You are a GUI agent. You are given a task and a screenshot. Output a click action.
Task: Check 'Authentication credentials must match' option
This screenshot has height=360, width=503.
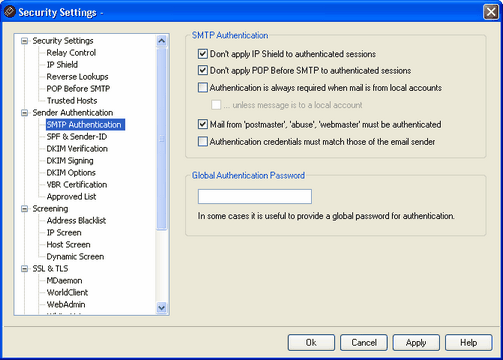[x=203, y=142]
